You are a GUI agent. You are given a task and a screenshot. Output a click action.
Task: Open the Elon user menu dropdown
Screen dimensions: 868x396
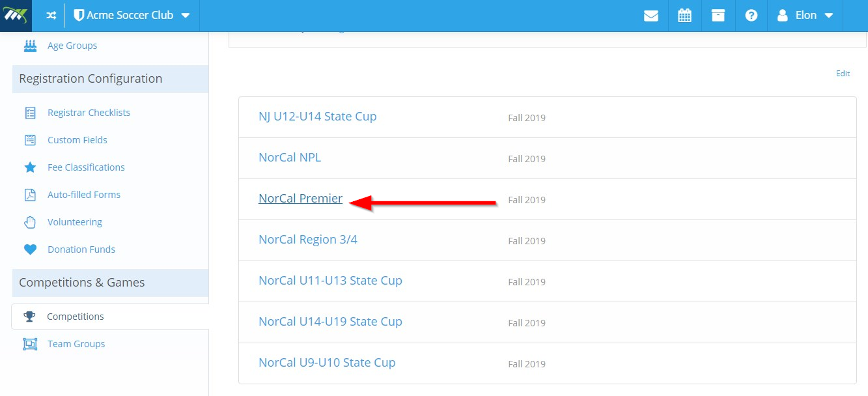(x=805, y=16)
